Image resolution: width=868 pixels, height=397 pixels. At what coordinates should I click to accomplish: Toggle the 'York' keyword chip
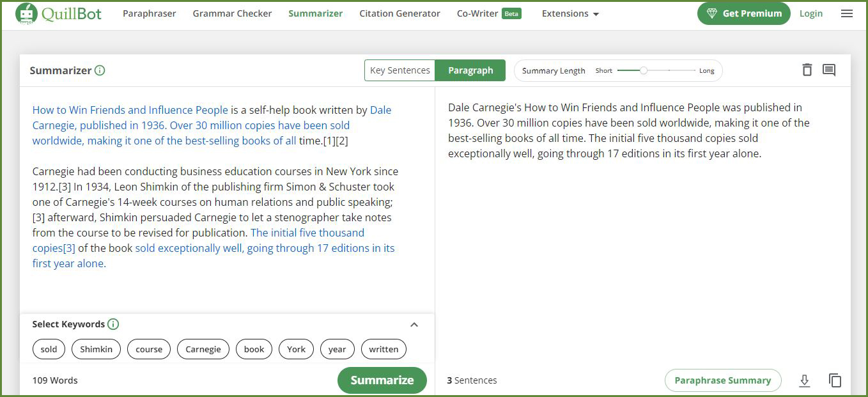coord(297,349)
